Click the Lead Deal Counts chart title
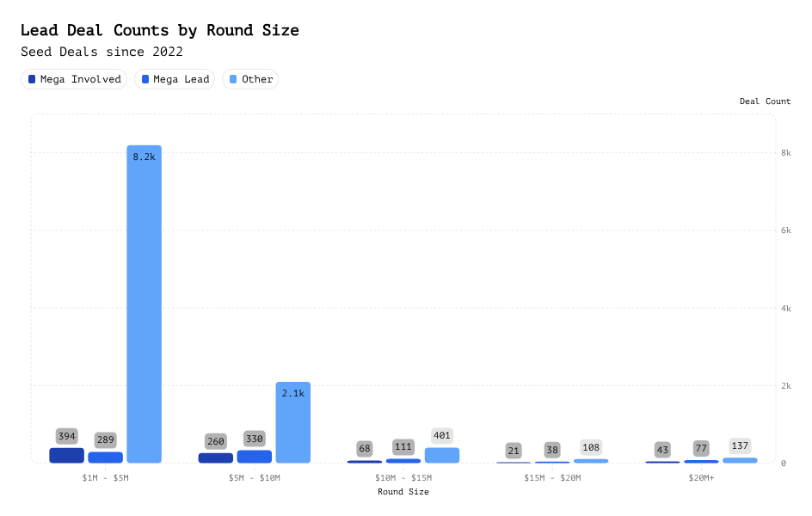This screenshot has width=812, height=516. [160, 30]
